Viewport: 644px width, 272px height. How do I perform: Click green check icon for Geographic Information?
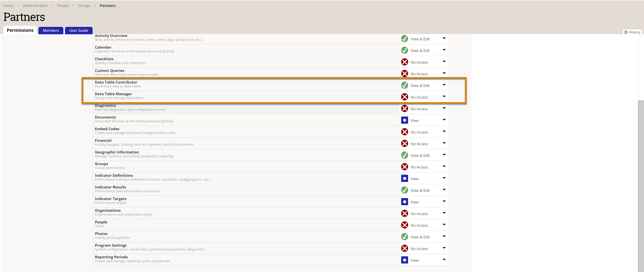tap(404, 155)
